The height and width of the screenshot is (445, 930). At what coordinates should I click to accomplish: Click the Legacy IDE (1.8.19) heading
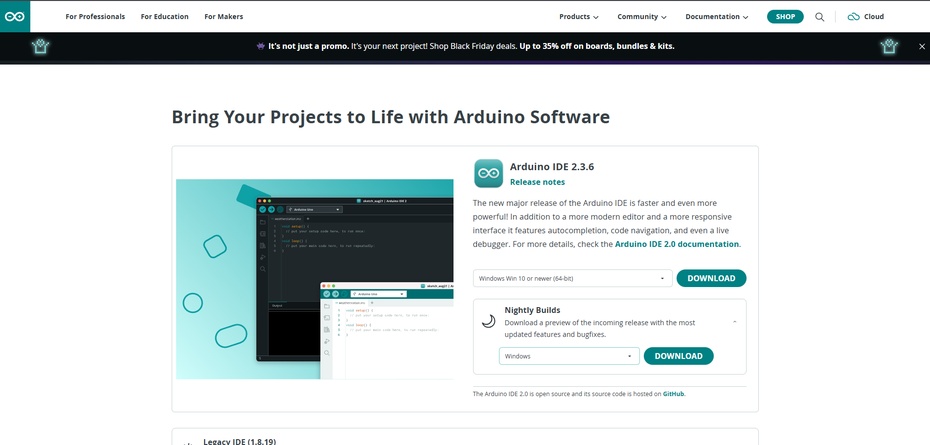239,441
